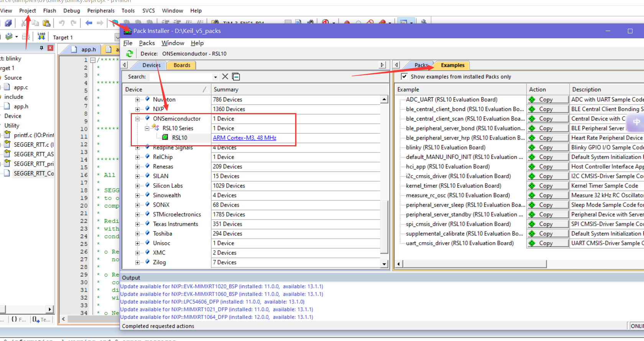This screenshot has width=644, height=341.
Task: Click the floating 中 input method icon
Action: pyautogui.click(x=636, y=122)
